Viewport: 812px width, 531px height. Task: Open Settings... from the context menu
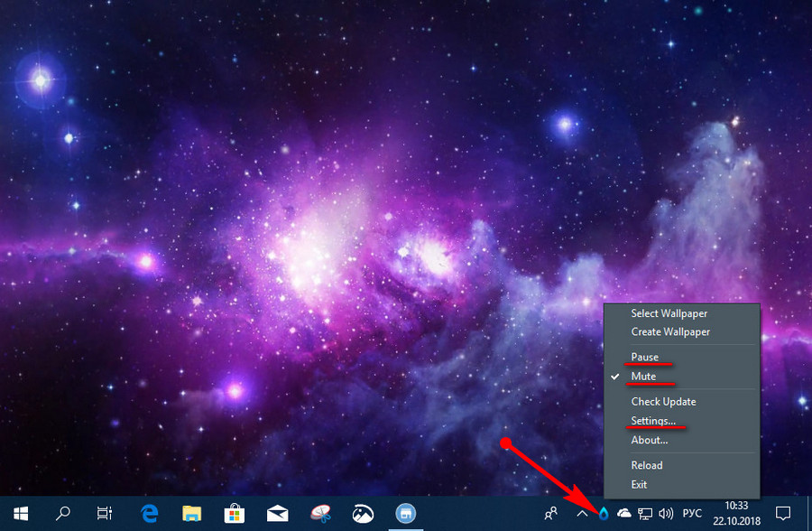653,421
